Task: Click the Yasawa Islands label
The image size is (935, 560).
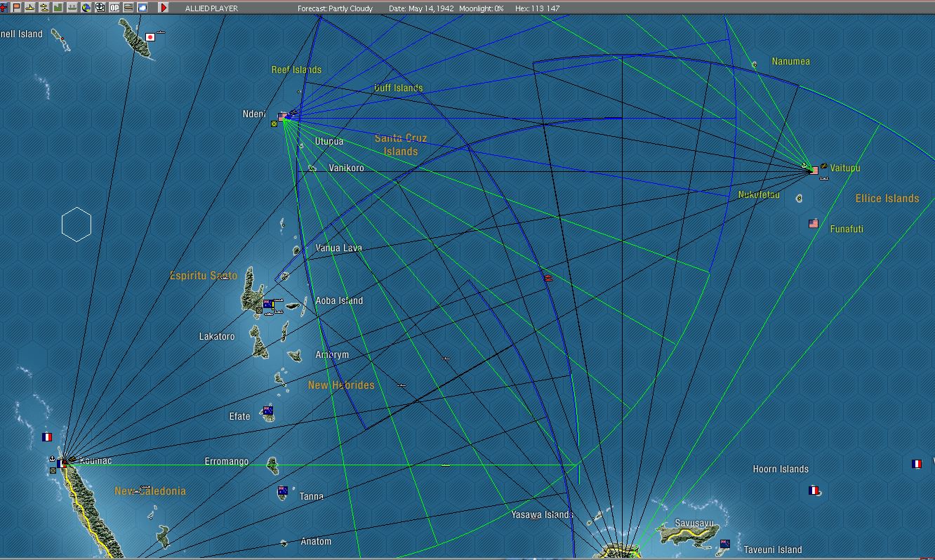Action: [542, 514]
